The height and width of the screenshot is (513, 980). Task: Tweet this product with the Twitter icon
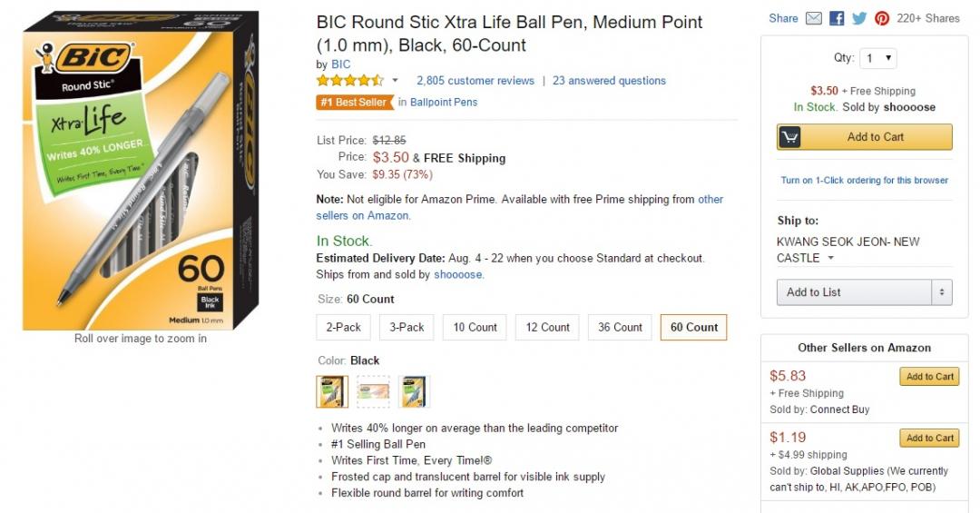coord(858,18)
